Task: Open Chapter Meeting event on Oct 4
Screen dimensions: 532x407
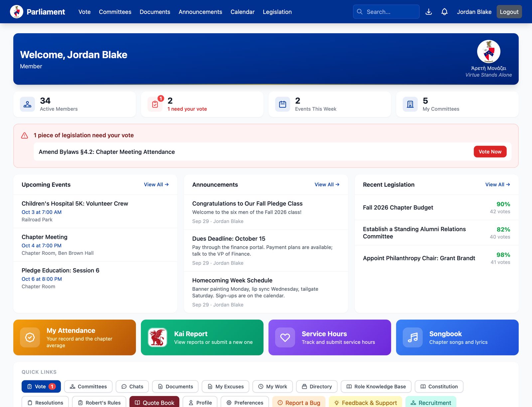Action: point(95,245)
